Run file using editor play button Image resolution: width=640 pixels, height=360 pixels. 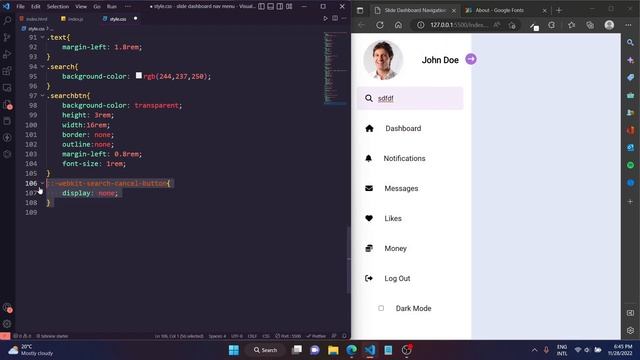[325, 18]
